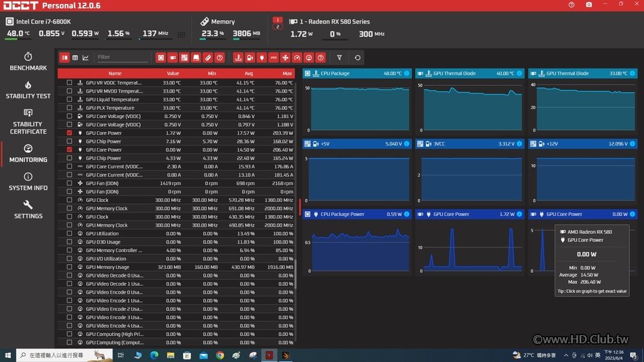
Task: Take a screenshot with the camera icon
Action: pyautogui.click(x=589, y=5)
